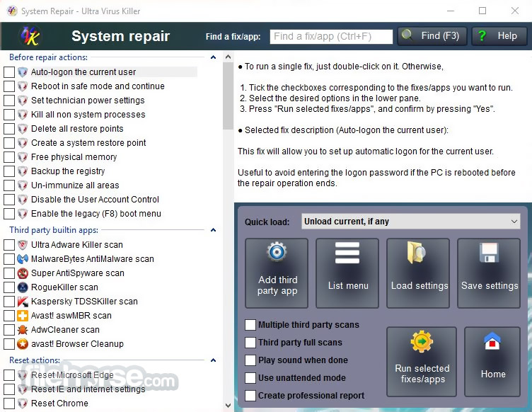Click the fix list vertical scrollbar thumb
The image size is (532, 412).
[228, 96]
